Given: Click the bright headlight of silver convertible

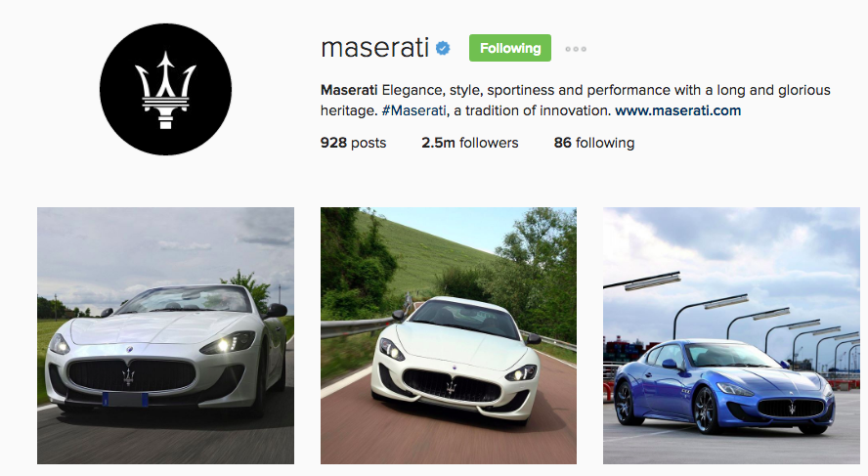Looking at the screenshot, I should 228,344.
